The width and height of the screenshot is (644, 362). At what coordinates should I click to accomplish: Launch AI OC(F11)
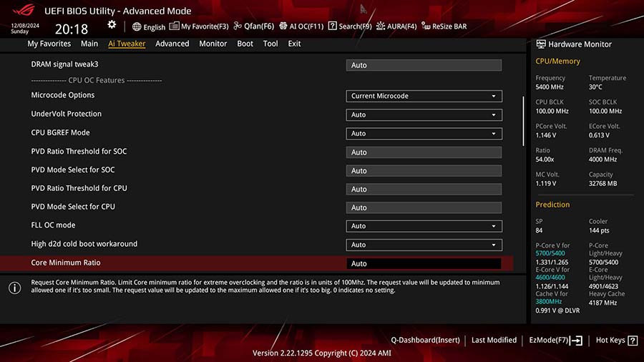(x=301, y=26)
